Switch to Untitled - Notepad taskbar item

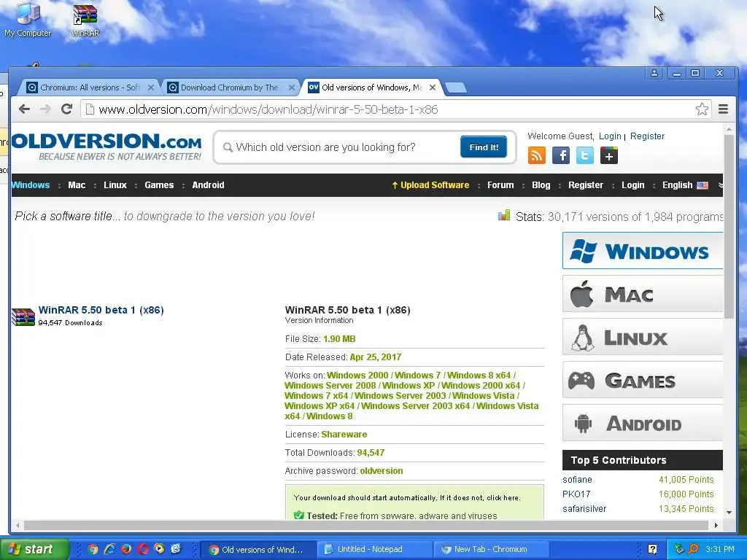tap(373, 549)
